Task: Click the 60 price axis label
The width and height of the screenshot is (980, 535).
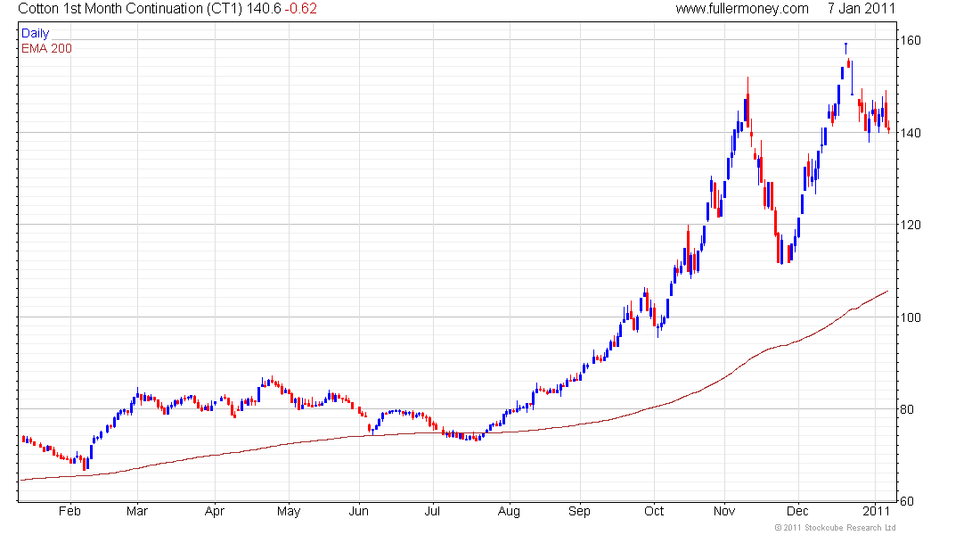Action: point(906,501)
